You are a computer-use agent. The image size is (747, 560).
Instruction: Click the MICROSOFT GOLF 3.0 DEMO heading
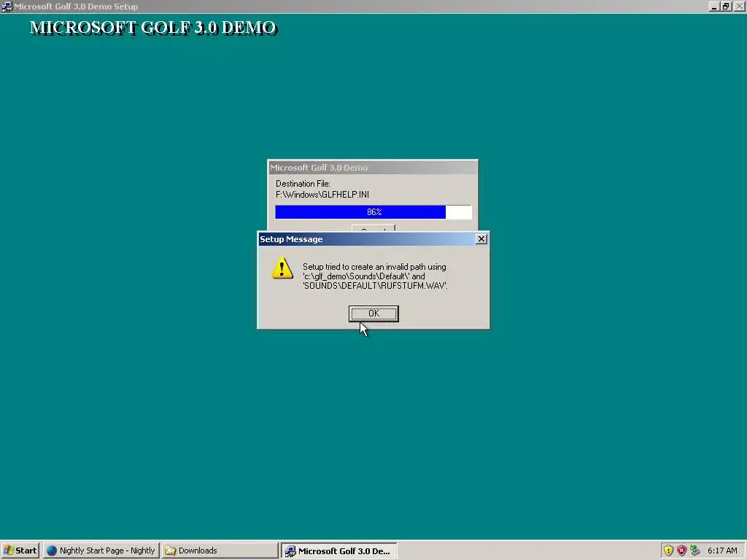[x=153, y=28]
